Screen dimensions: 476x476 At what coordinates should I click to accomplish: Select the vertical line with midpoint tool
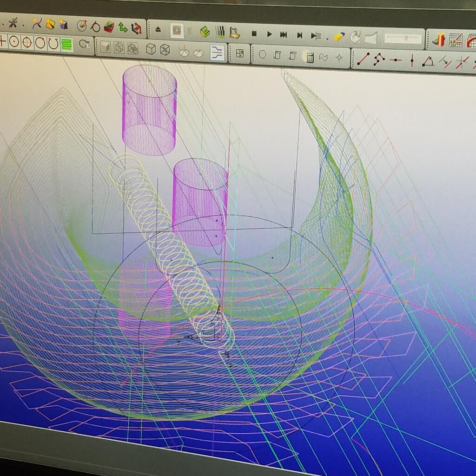[412, 60]
